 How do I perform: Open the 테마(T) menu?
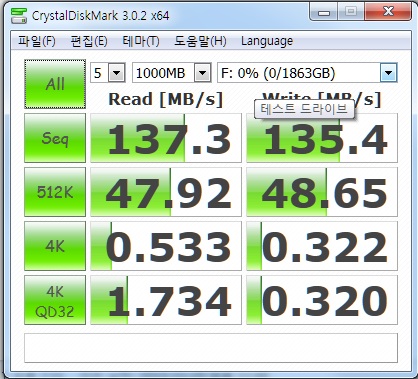141,41
